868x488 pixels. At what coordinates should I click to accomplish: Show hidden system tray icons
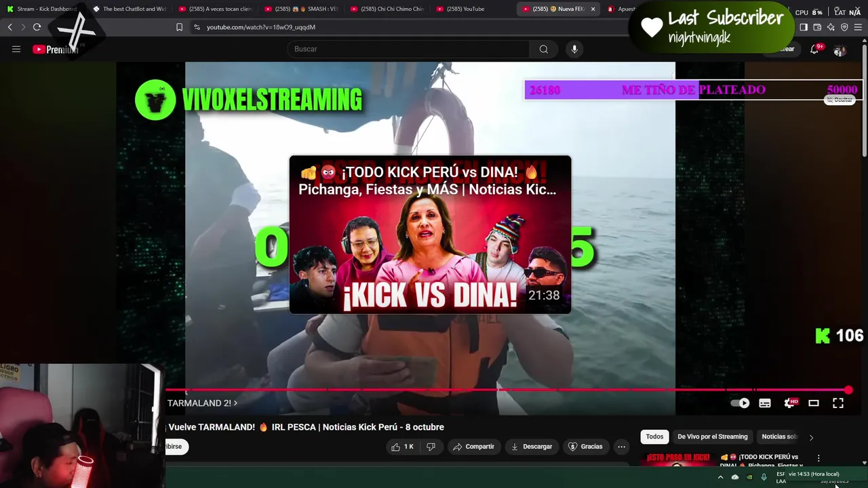pos(720,477)
